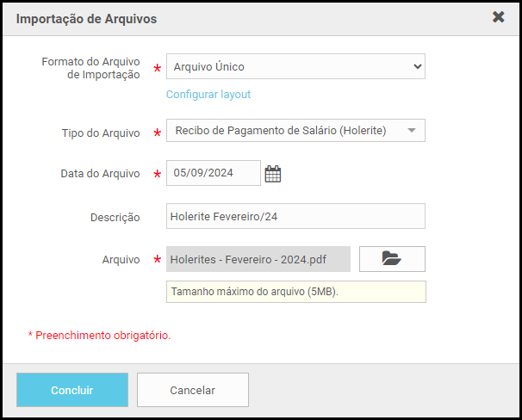522x420 pixels.
Task: Click the Data do Arquivo label
Action: (100, 174)
